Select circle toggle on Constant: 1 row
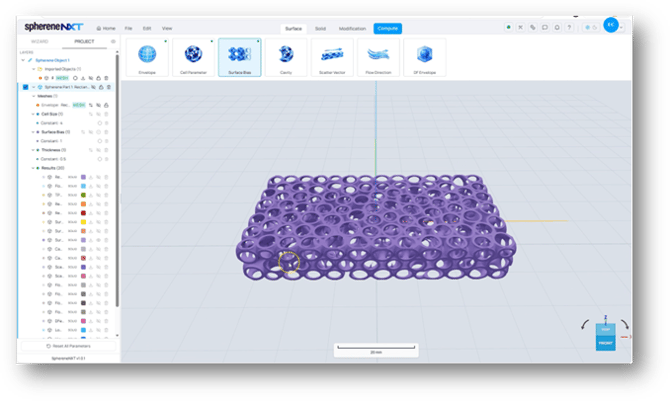670x401 pixels. pyautogui.click(x=100, y=141)
